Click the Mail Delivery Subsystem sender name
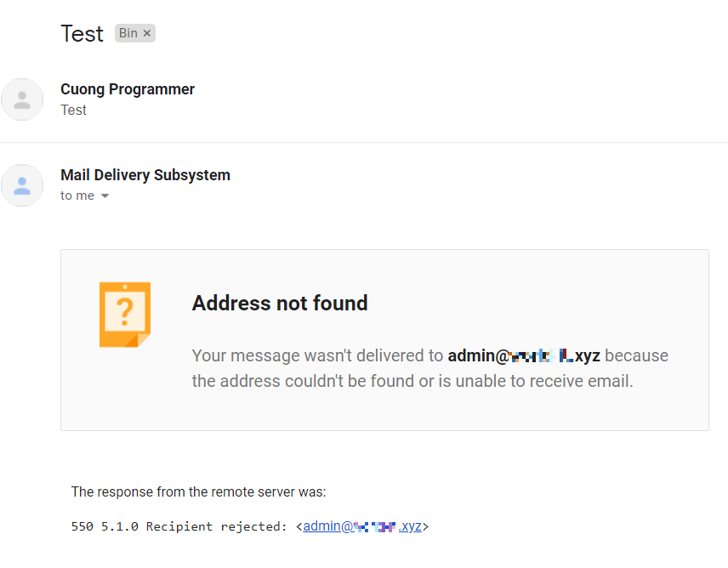Screen dimensions: 728x568 click(x=145, y=175)
